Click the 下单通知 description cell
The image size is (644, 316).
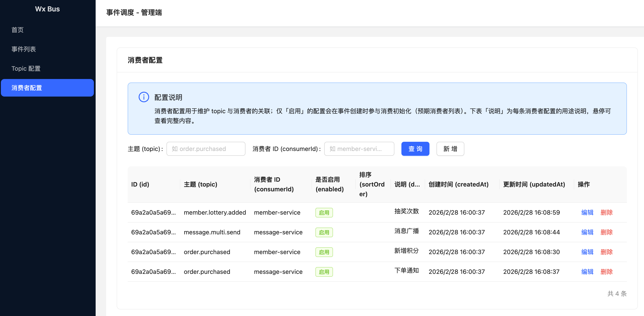click(x=406, y=270)
